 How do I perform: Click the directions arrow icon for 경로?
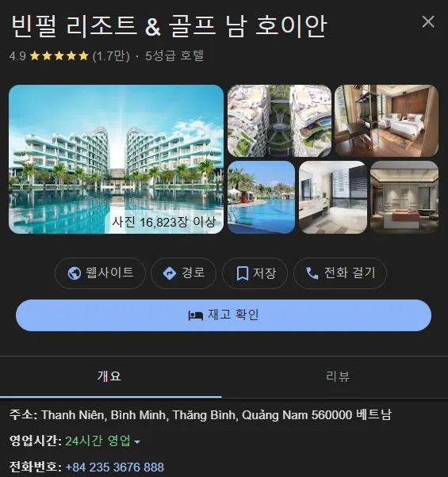pyautogui.click(x=170, y=273)
